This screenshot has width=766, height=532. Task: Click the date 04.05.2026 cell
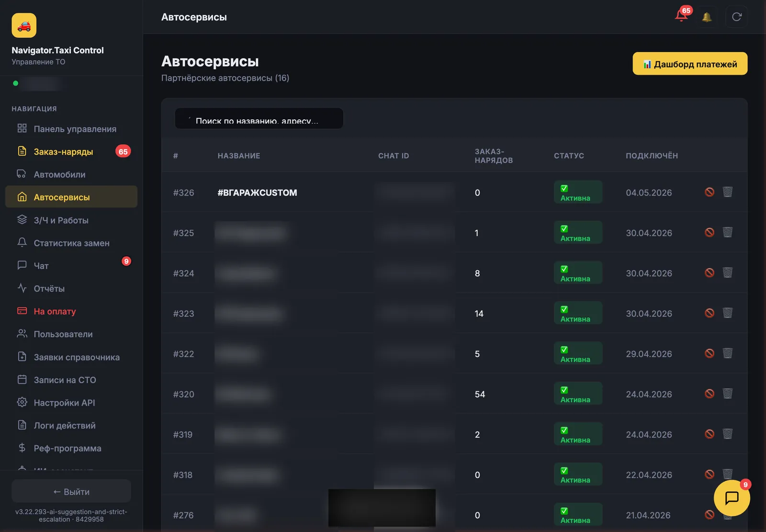(x=649, y=192)
